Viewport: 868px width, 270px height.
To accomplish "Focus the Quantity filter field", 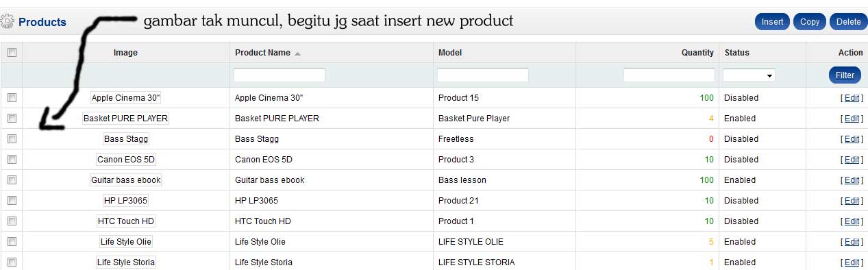I will tap(669, 75).
